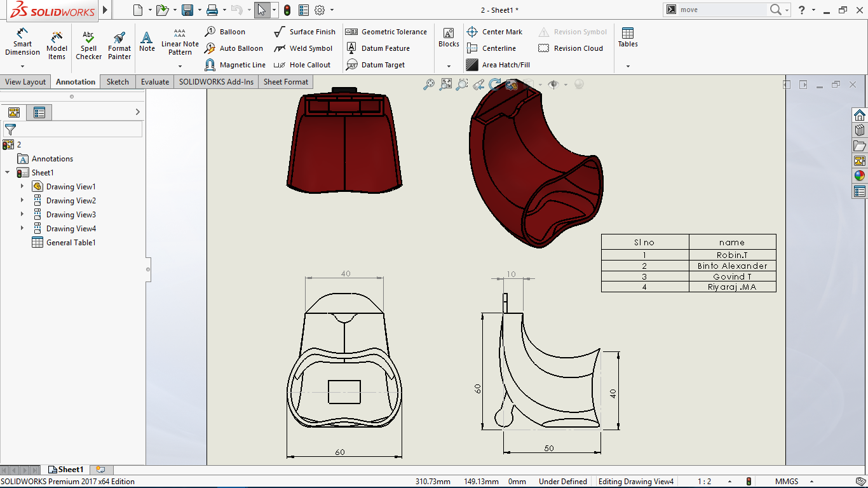Expand the FeatureManager panel chevron
The height and width of the screenshot is (488, 868).
click(x=138, y=112)
